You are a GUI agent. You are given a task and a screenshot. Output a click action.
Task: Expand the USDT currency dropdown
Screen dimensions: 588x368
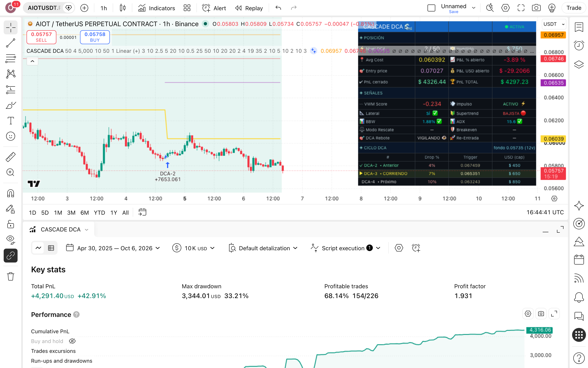coord(554,24)
